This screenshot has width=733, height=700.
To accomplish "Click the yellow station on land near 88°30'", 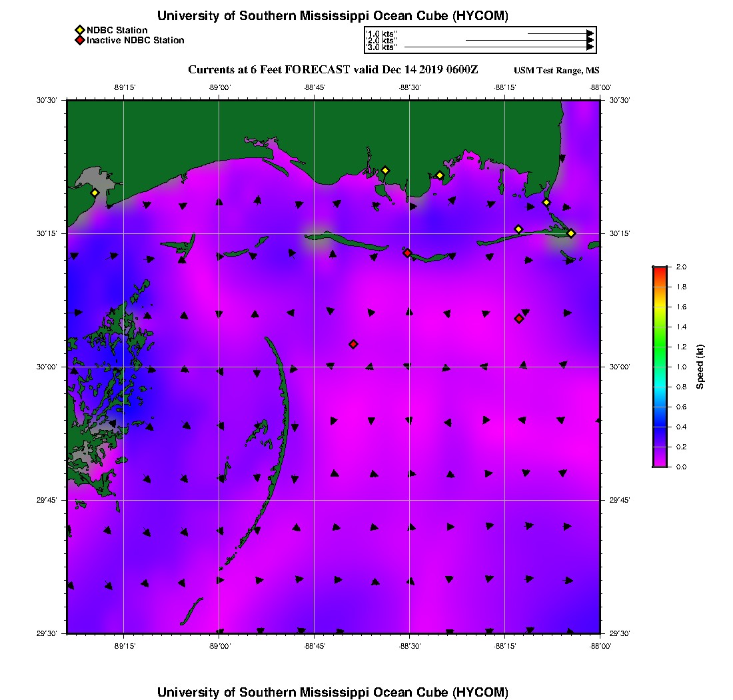I will click(385, 171).
